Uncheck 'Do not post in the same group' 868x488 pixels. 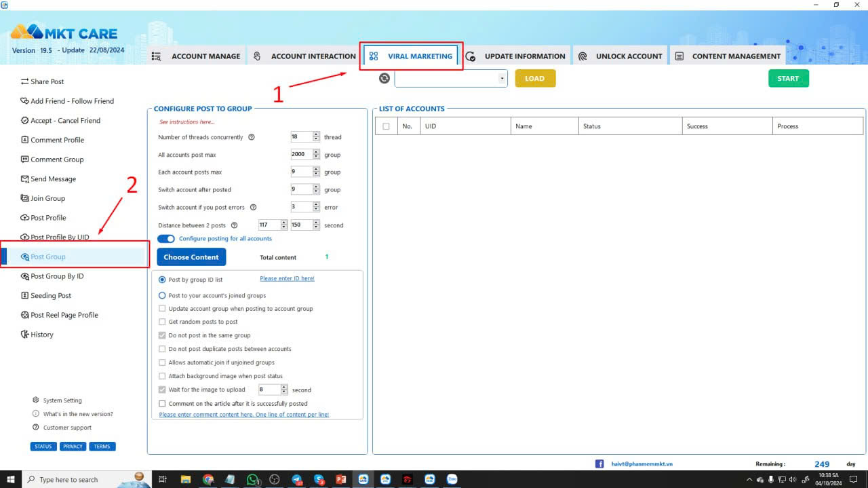pyautogui.click(x=162, y=335)
